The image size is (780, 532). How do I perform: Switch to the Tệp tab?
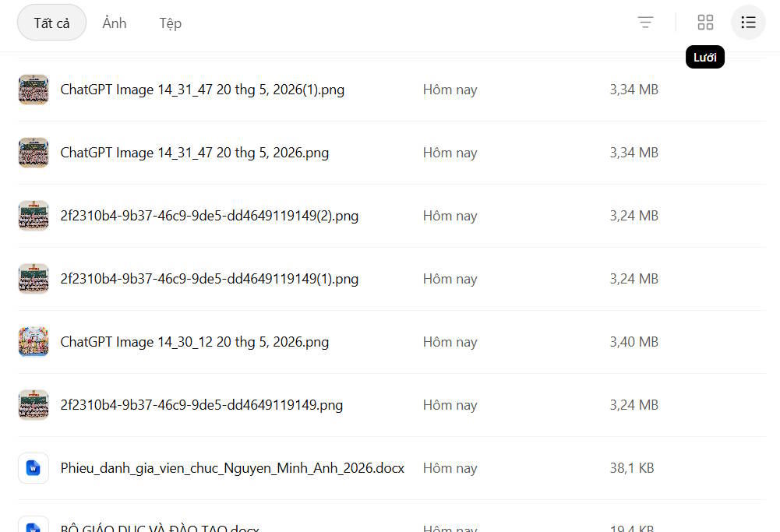coord(170,23)
